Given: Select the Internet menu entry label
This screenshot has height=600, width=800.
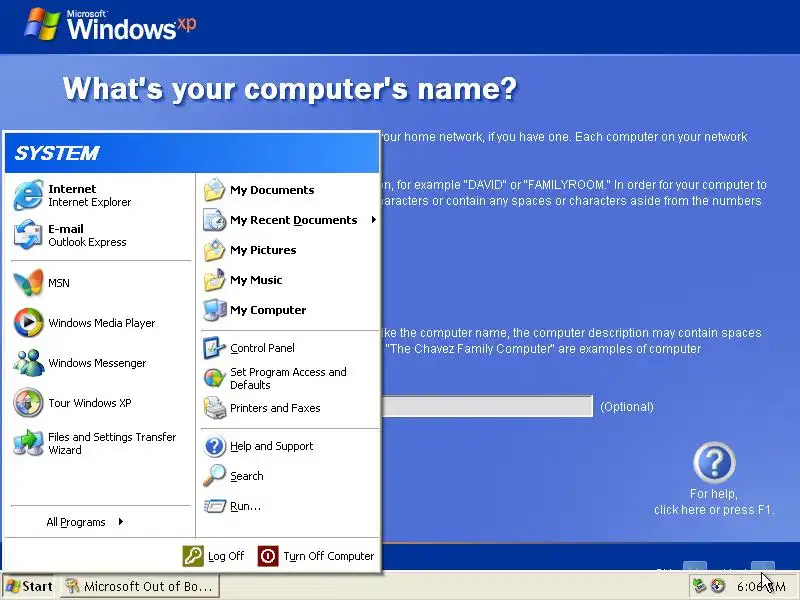Looking at the screenshot, I should (72, 189).
